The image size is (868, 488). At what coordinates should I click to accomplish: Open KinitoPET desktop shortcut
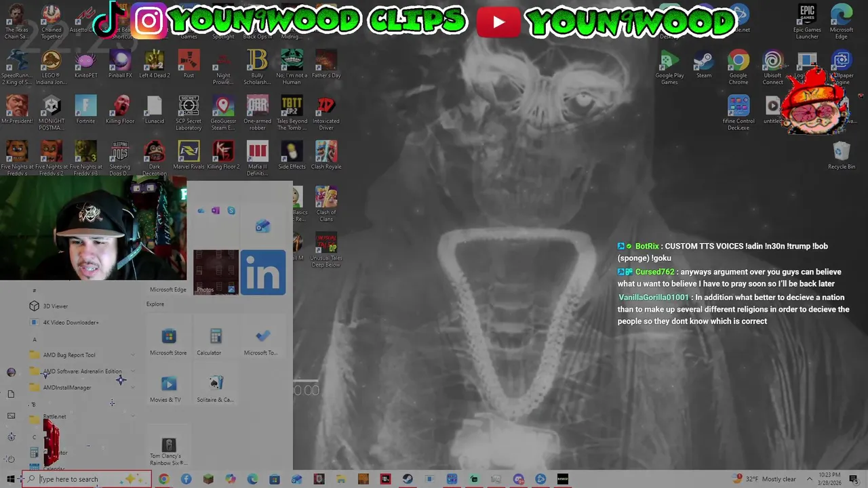point(85,65)
